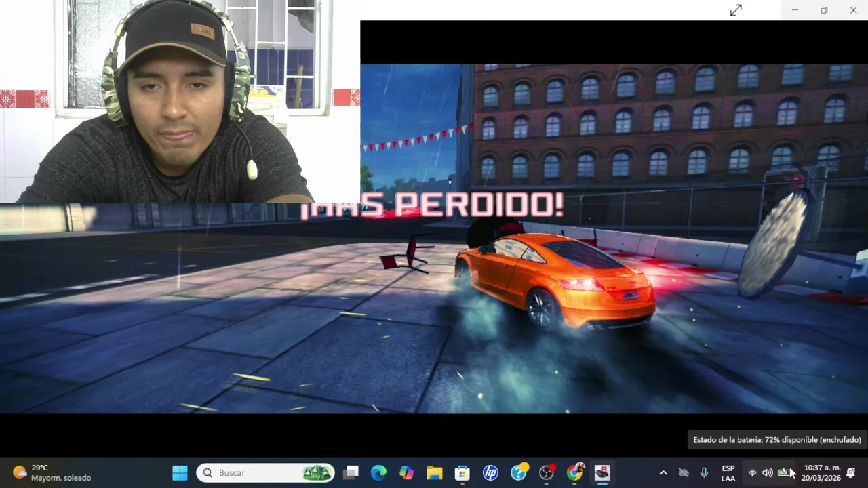Select the active racing game taskbar icon
This screenshot has width=868, height=488.
(x=602, y=472)
